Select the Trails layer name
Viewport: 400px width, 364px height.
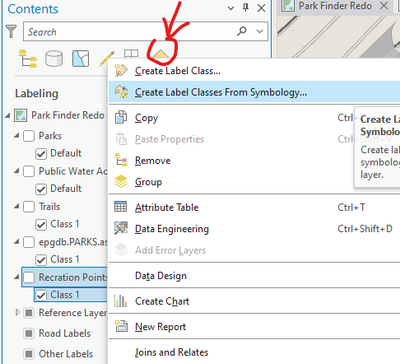pyautogui.click(x=49, y=207)
